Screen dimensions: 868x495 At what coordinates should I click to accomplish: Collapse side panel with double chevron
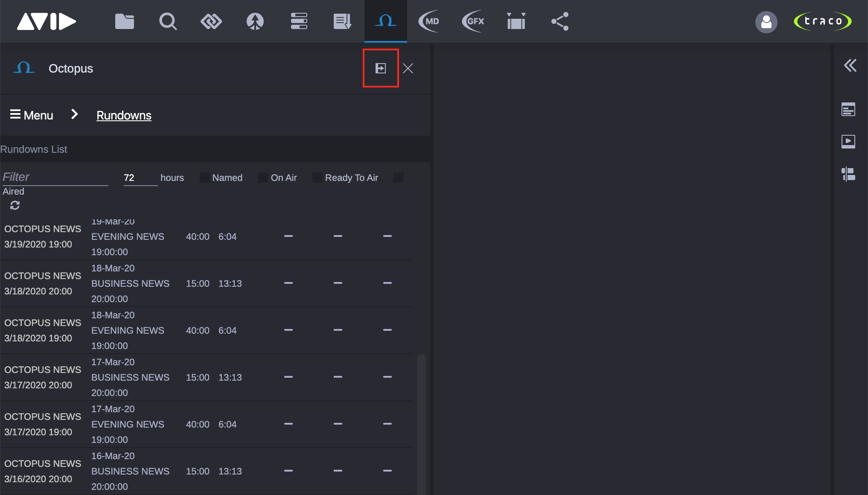coord(850,65)
